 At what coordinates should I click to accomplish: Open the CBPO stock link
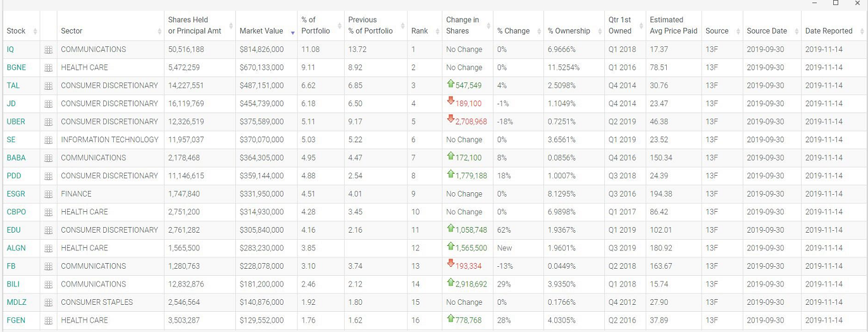pyautogui.click(x=16, y=212)
